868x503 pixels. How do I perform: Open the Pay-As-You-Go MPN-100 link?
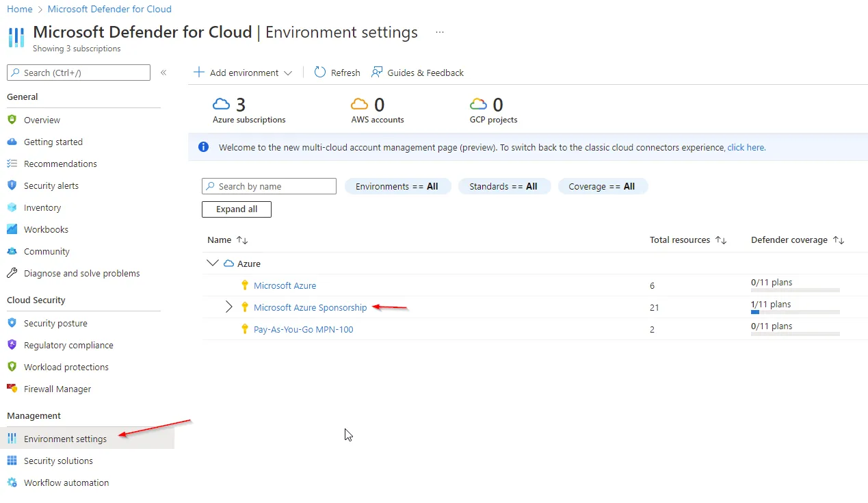[x=304, y=329]
